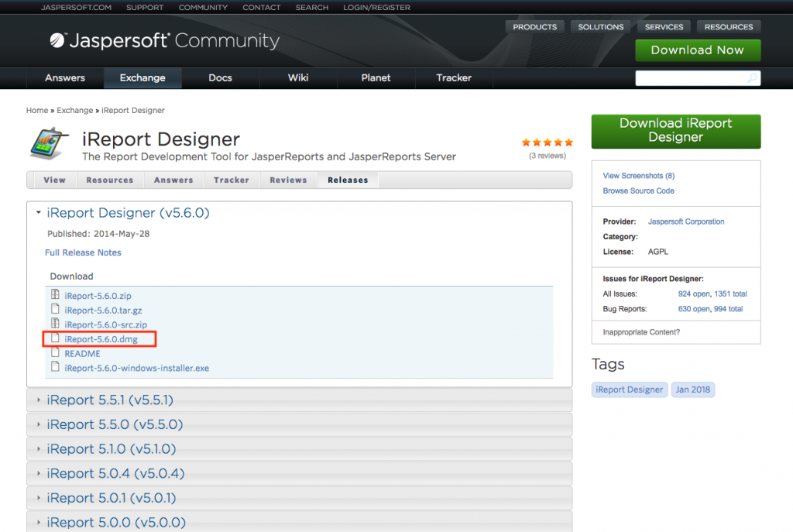Open Docs in main navigation bar
This screenshot has height=532, width=793.
click(221, 78)
